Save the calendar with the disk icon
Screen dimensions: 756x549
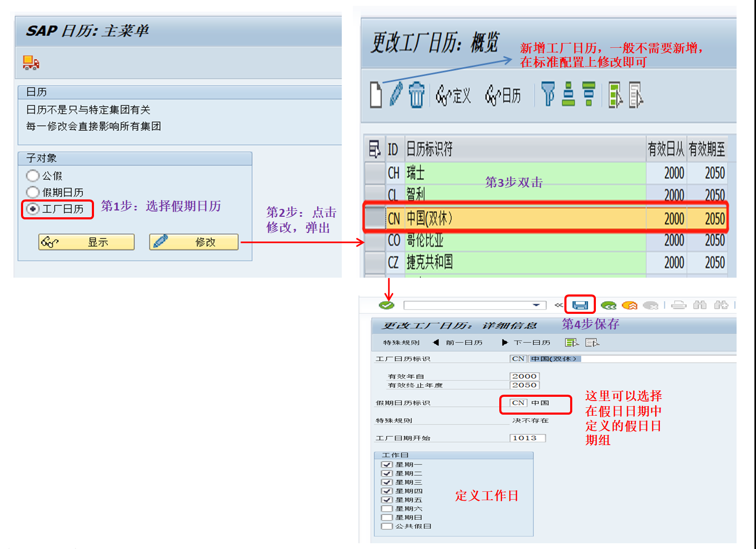[580, 304]
